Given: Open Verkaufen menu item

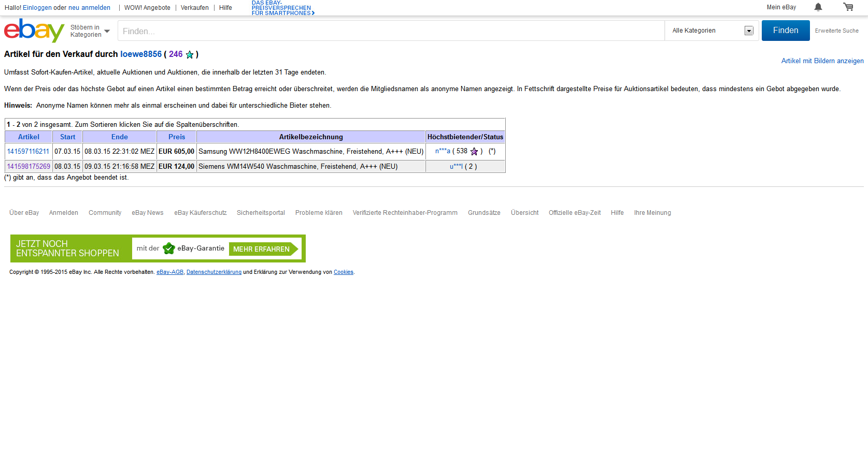Looking at the screenshot, I should 195,8.
